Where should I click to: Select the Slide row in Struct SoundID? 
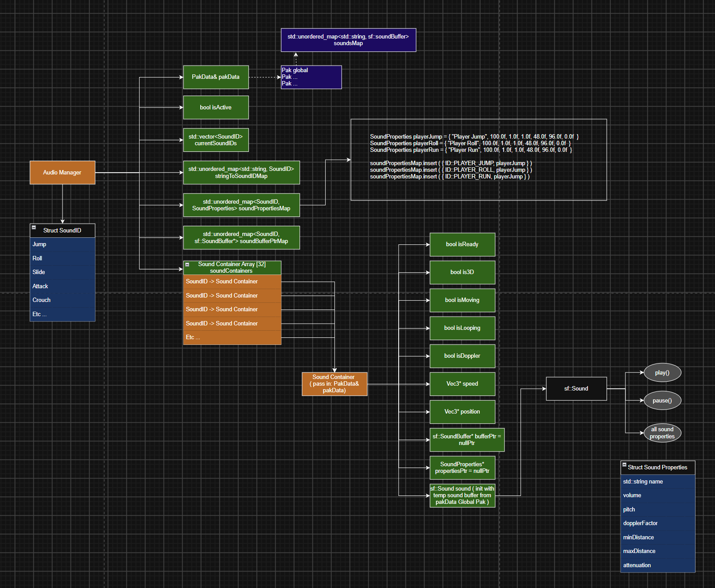[62, 272]
